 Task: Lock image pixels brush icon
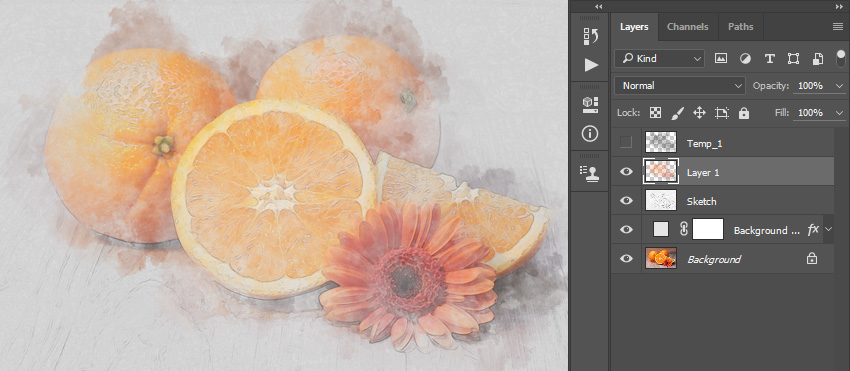pyautogui.click(x=678, y=113)
